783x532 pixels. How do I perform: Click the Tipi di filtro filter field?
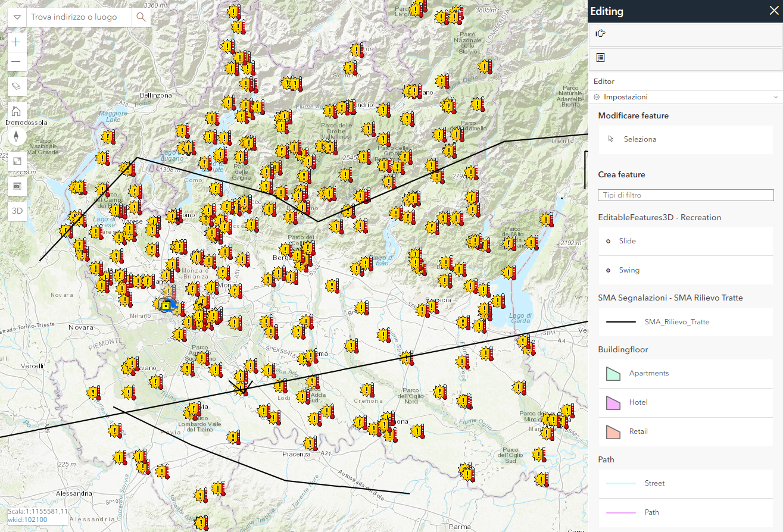(x=685, y=195)
